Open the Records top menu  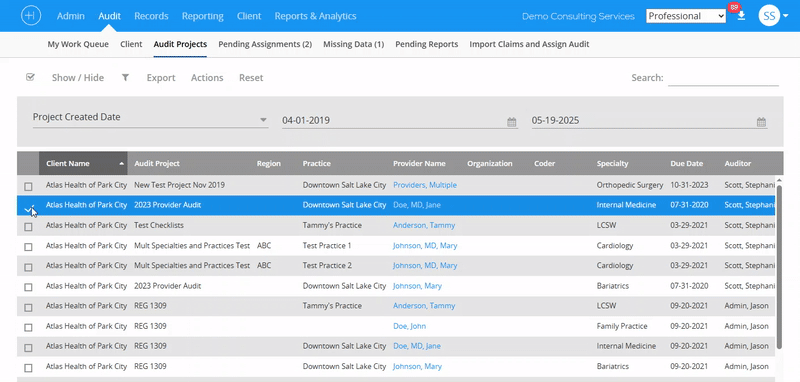point(151,16)
